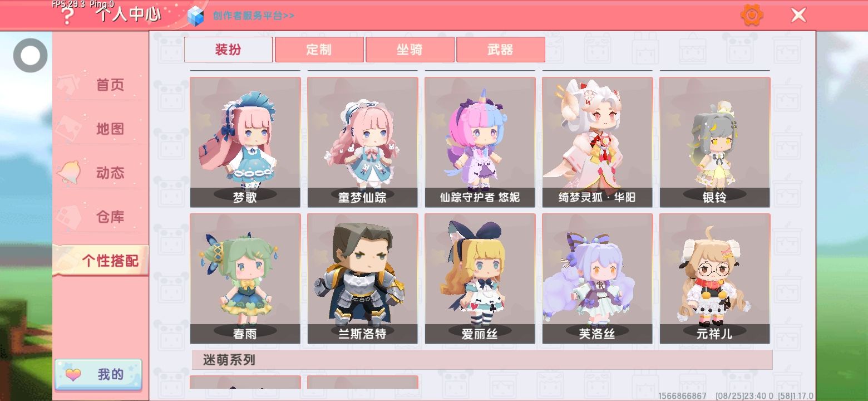The image size is (868, 401).
Task: Switch to the 定制 tab
Action: click(319, 50)
